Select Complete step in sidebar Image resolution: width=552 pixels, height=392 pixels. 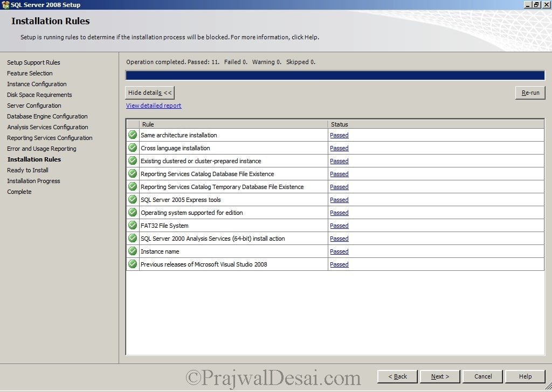click(19, 192)
